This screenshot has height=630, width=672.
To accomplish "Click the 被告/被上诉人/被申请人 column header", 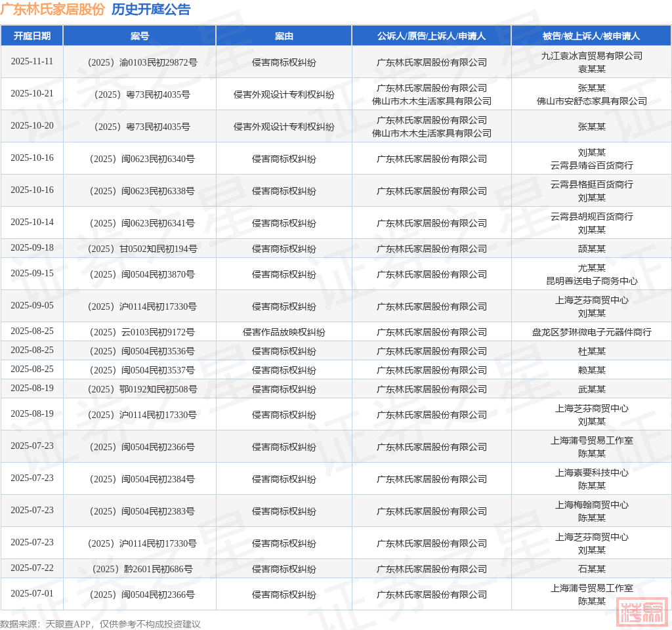I will point(591,36).
